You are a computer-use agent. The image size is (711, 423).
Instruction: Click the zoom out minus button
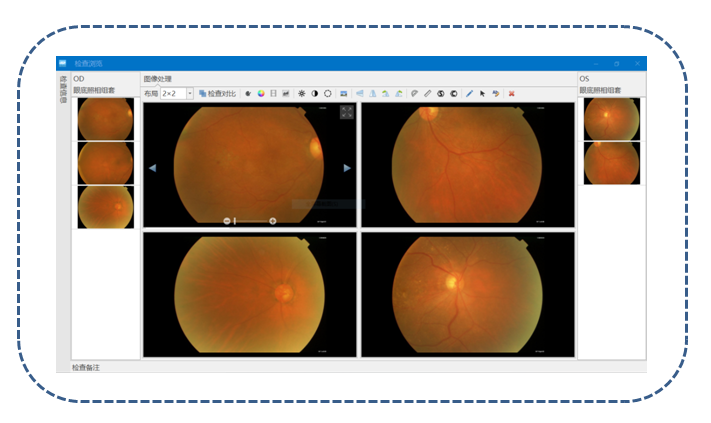[x=227, y=221]
